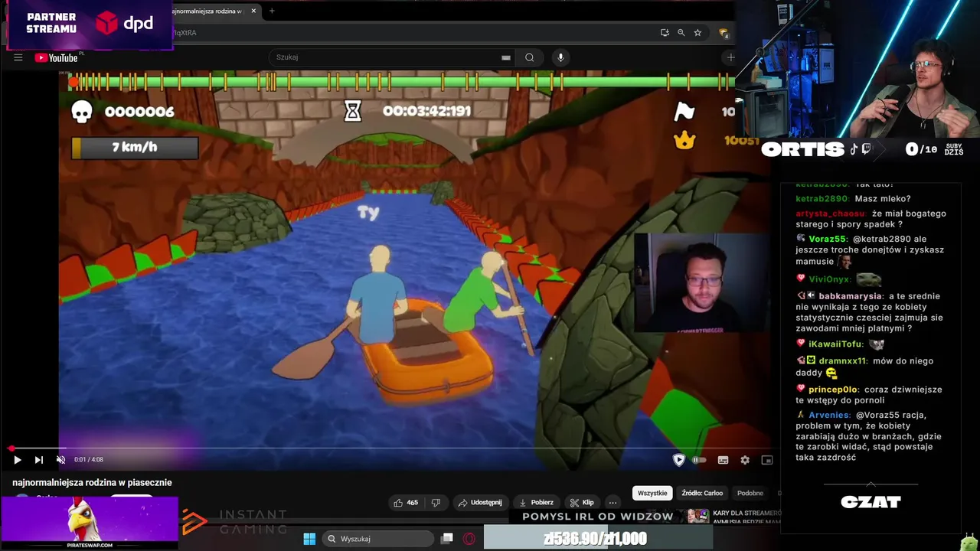Bookmark this page with the star icon
The height and width of the screenshot is (551, 980).
point(697,33)
